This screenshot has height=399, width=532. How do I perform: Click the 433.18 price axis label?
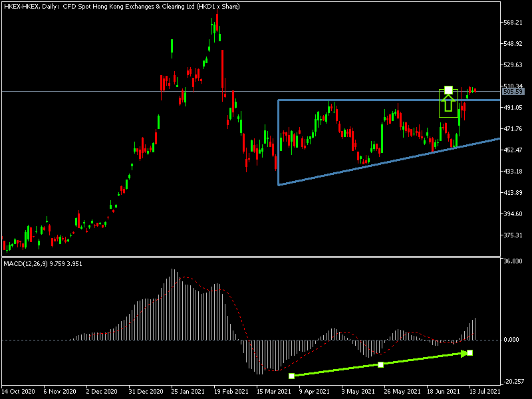point(513,172)
